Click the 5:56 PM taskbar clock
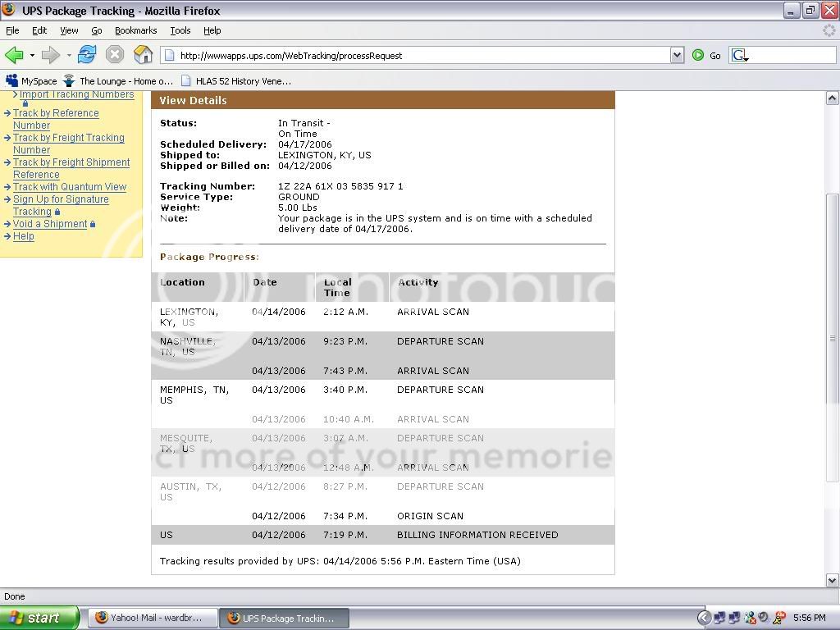 click(x=809, y=618)
